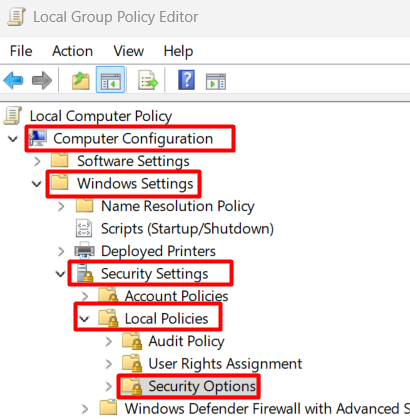This screenshot has width=410, height=419.
Task: Click the Export List toolbar icon
Action: [x=148, y=80]
